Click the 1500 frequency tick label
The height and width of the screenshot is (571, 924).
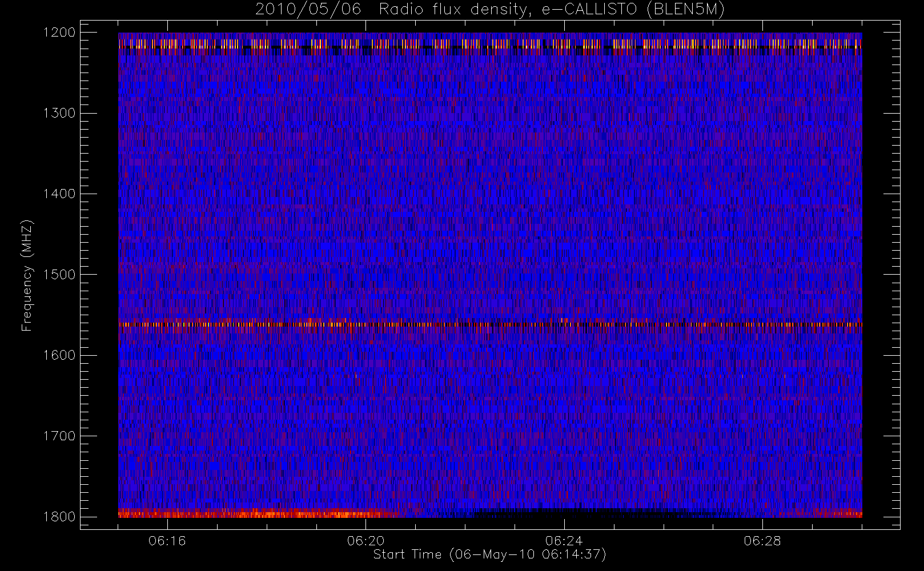click(x=59, y=275)
